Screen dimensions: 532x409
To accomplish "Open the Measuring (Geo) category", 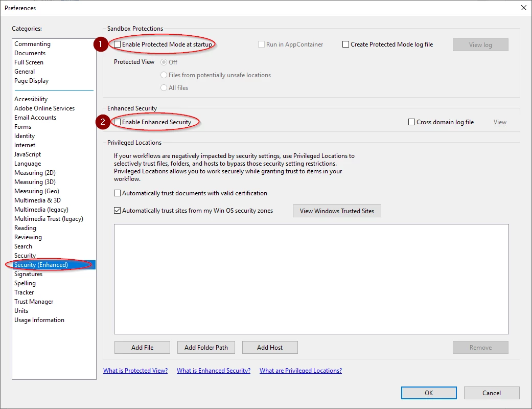I will [x=37, y=191].
